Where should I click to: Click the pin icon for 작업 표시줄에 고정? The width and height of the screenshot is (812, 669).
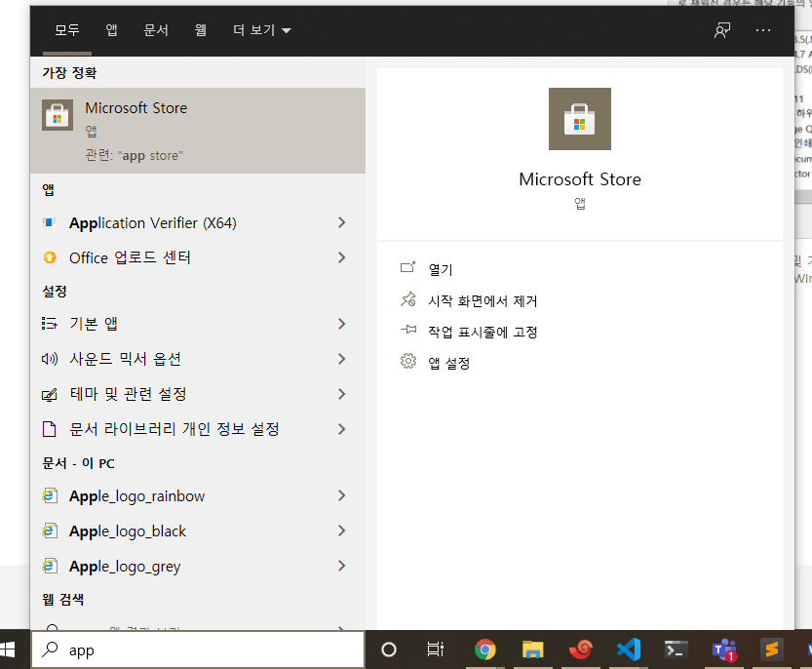[408, 330]
